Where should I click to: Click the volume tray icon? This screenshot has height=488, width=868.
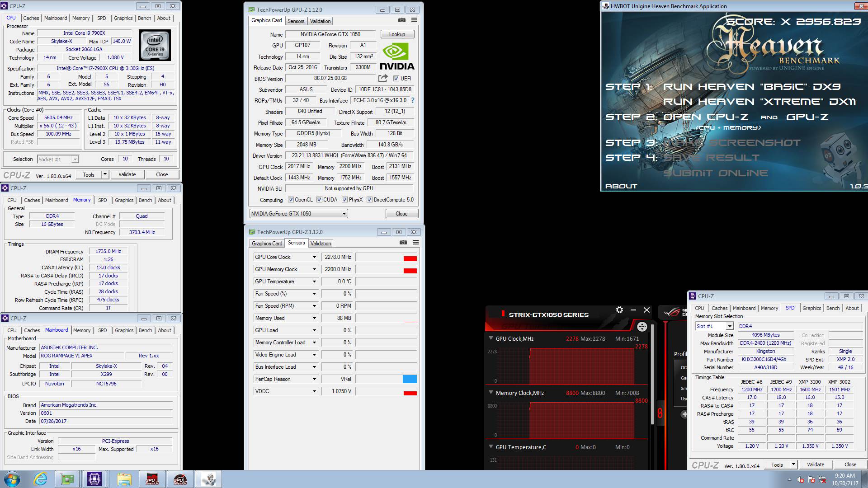(x=801, y=479)
